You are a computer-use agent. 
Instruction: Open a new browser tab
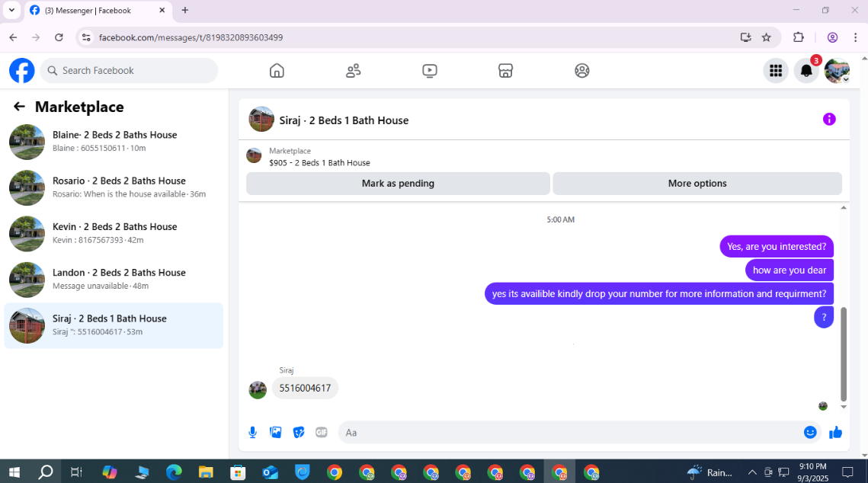185,11
